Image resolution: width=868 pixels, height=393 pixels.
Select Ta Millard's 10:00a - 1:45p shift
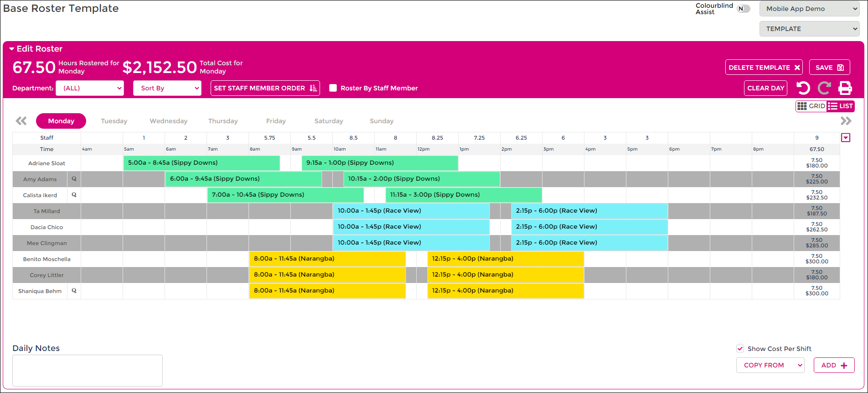(x=411, y=211)
